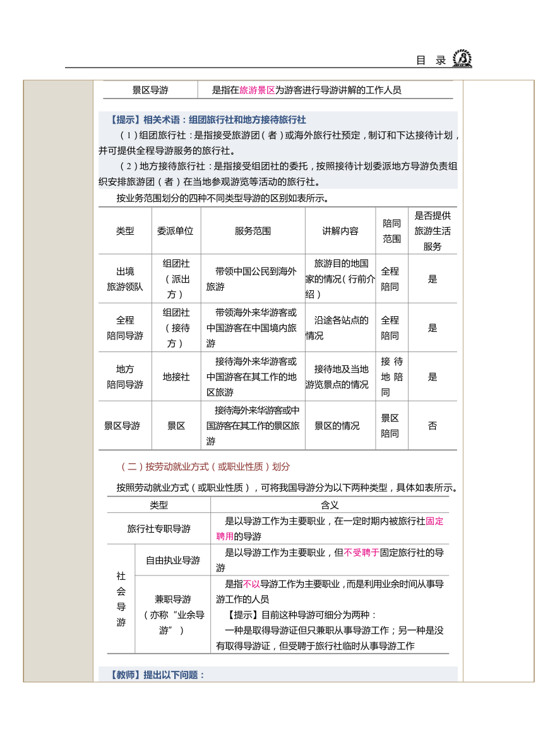Screen dimensions: 543x756
Task: Select the cell "旅游目的地国家的情况(行前介绍)"
Action: point(340,279)
